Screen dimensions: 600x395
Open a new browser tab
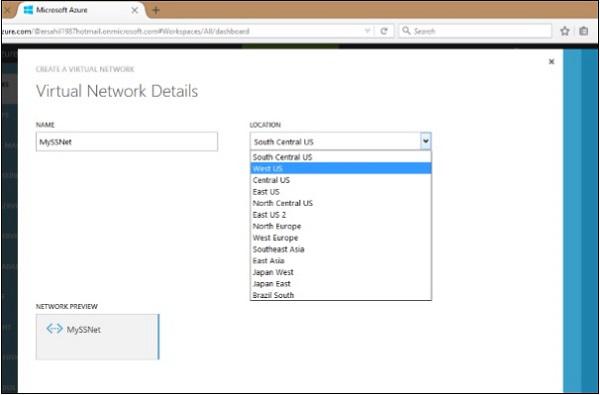click(x=156, y=10)
